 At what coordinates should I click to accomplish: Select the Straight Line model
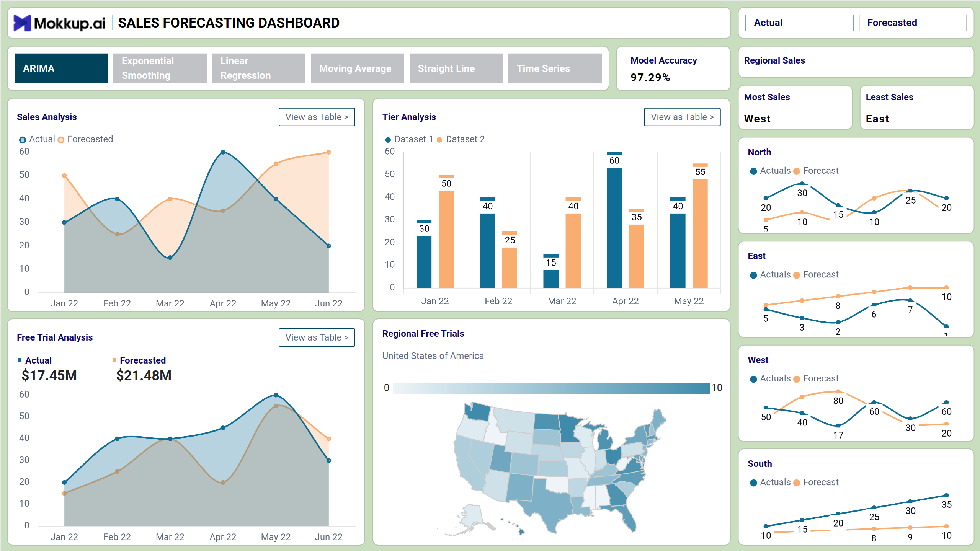click(x=456, y=68)
